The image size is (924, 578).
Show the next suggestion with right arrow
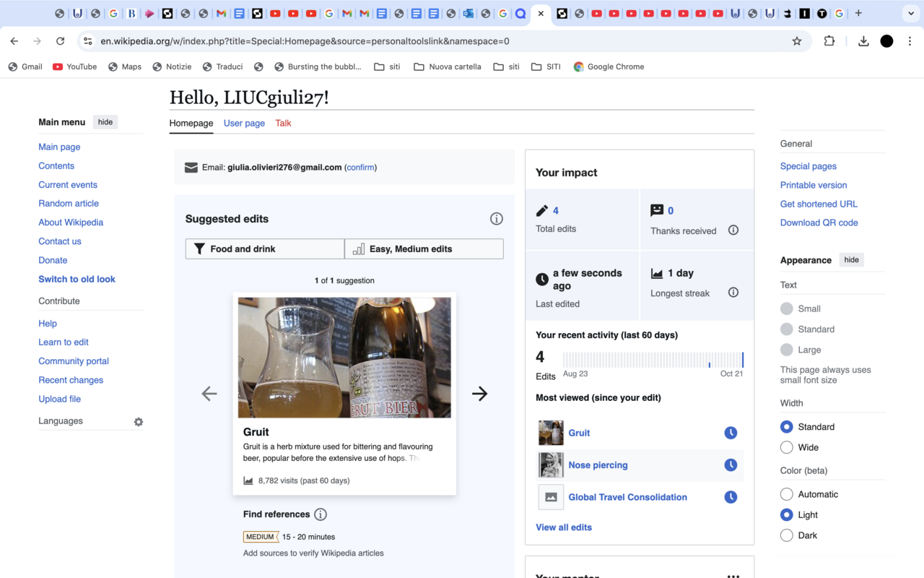click(x=479, y=394)
